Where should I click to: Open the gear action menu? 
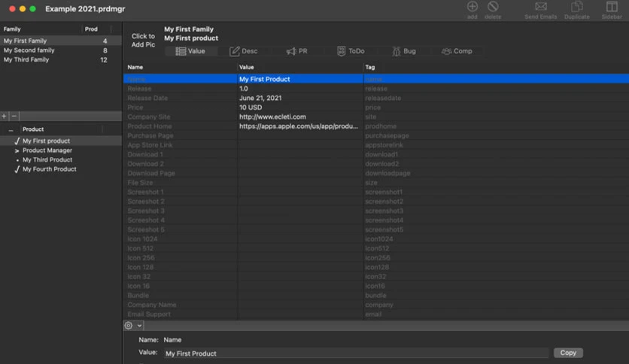129,326
